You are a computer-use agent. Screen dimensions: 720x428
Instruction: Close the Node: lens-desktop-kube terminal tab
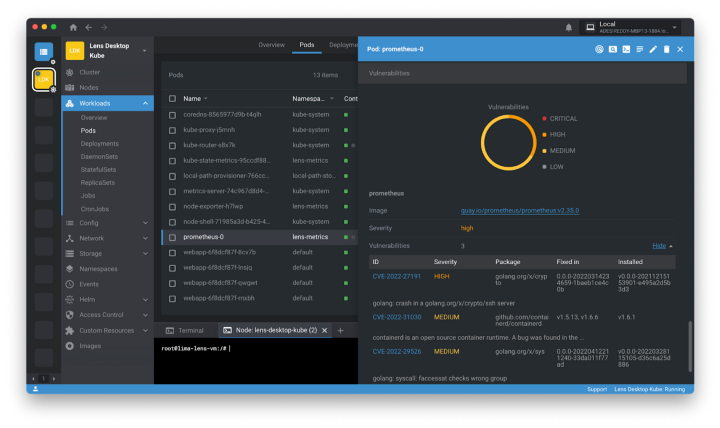click(x=326, y=330)
